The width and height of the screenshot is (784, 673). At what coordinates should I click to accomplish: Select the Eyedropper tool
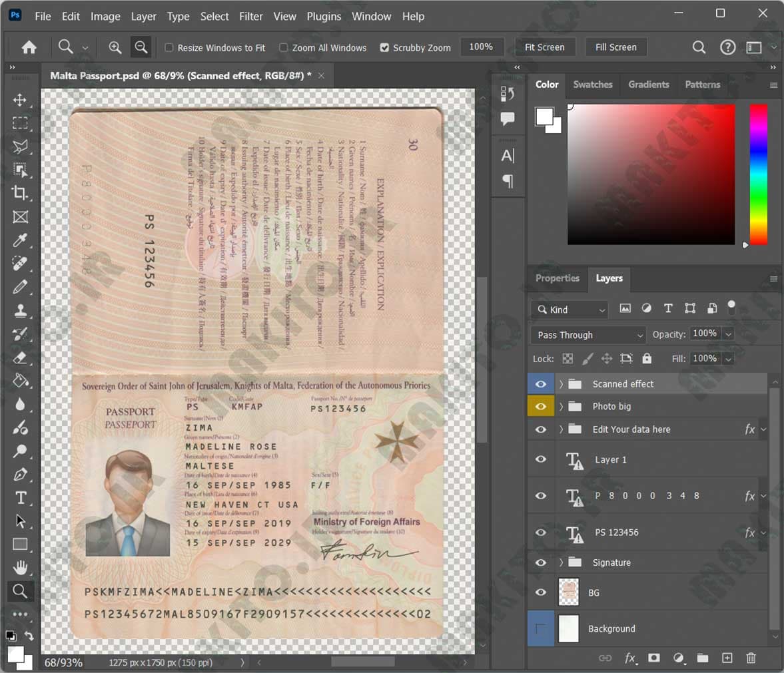coord(20,240)
